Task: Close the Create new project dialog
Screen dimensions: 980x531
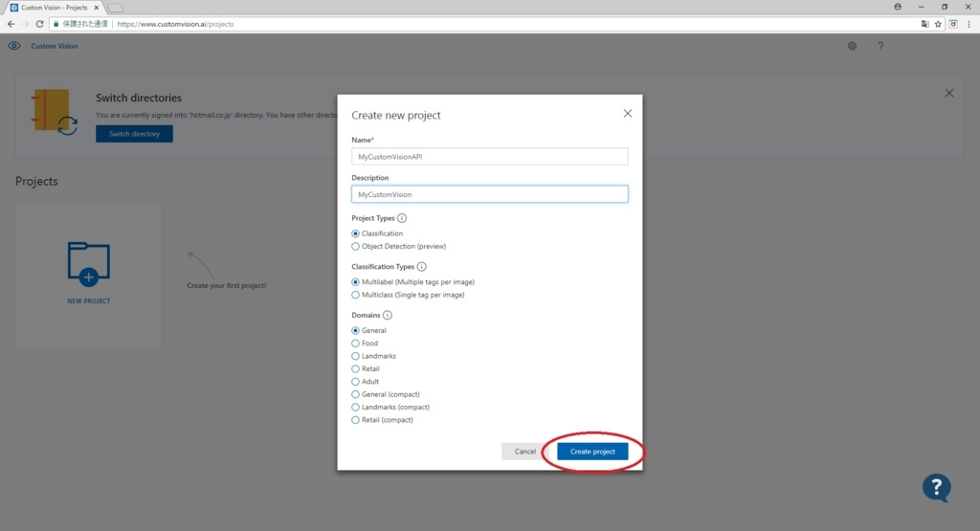Action: pyautogui.click(x=628, y=113)
